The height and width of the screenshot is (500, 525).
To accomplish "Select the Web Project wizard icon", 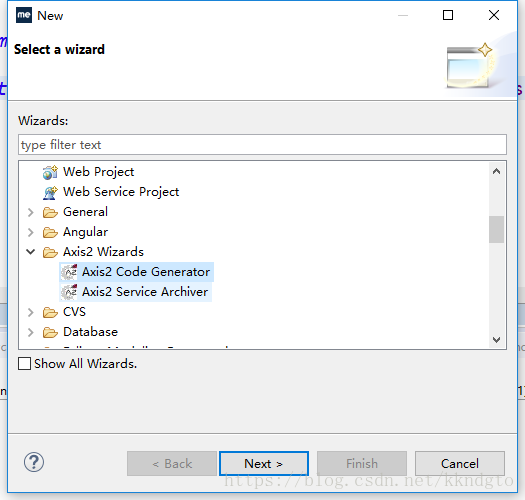I will point(50,172).
